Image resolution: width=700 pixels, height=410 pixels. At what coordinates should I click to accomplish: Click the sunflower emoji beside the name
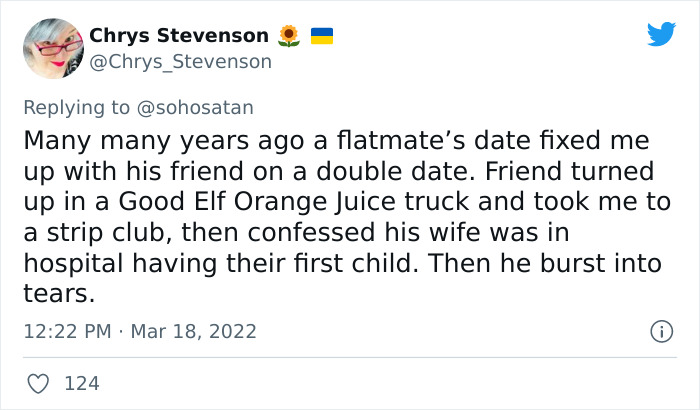pos(289,36)
